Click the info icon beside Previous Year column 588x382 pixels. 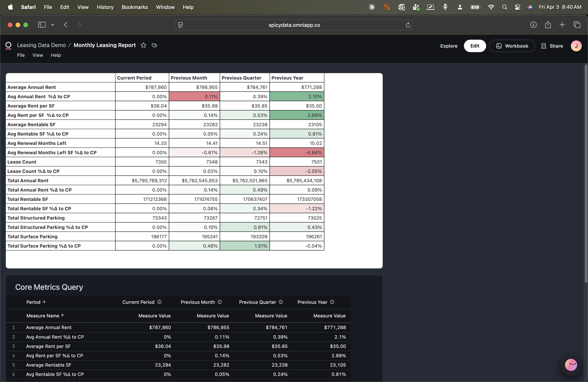332,302
